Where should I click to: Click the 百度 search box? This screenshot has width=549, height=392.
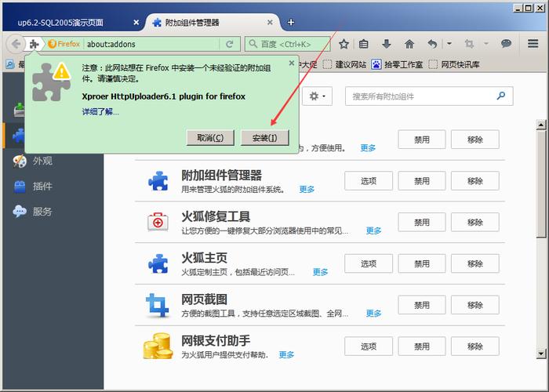[288, 44]
